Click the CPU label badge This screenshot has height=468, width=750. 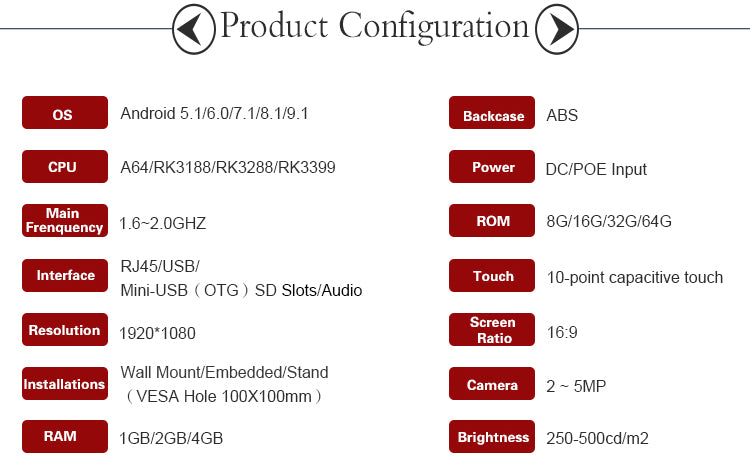click(x=65, y=167)
